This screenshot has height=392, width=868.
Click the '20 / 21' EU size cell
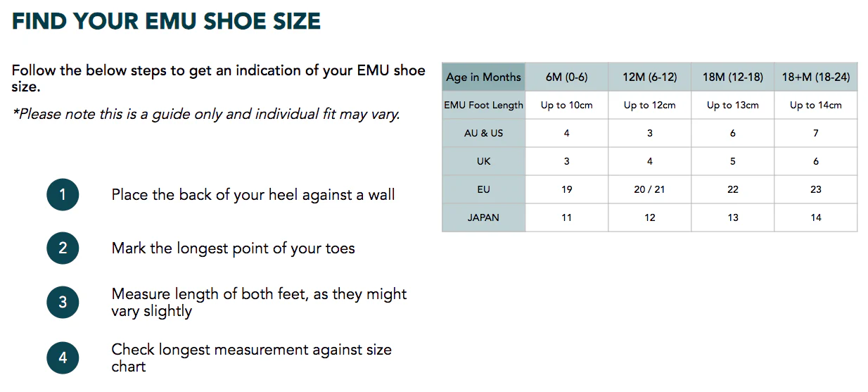[649, 189]
